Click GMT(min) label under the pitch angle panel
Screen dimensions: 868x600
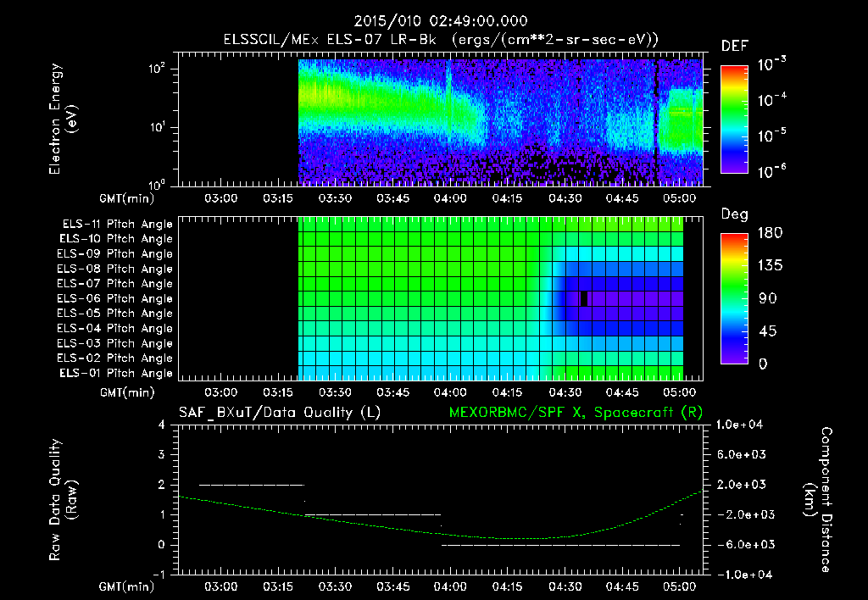(127, 392)
